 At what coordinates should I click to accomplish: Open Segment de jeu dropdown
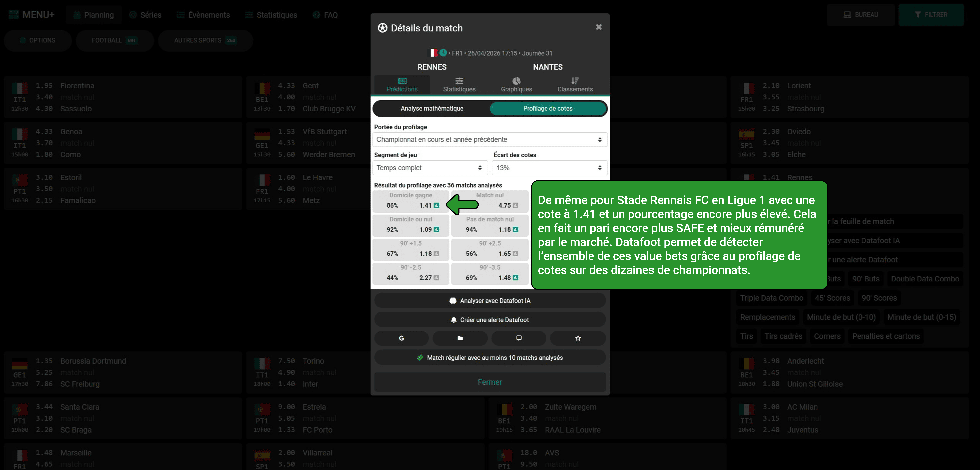click(430, 168)
